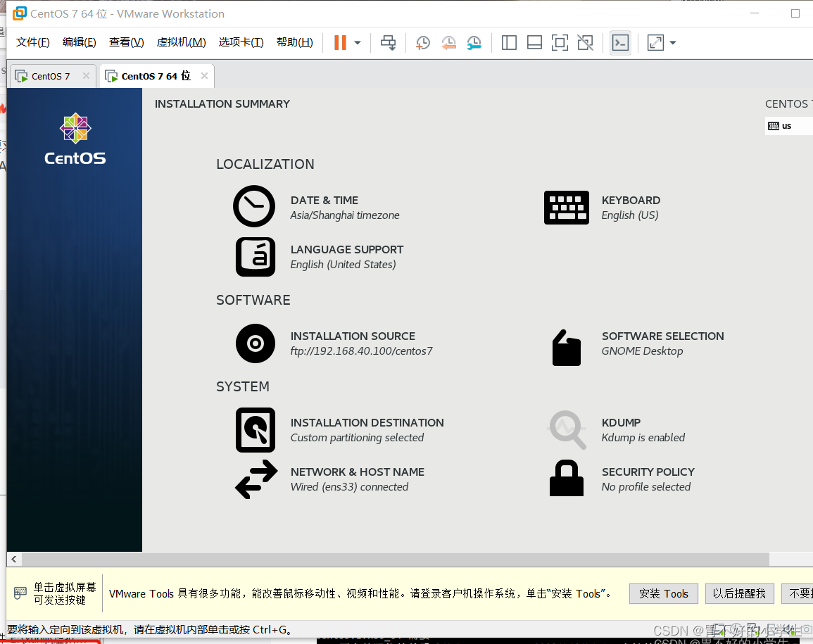This screenshot has height=644, width=813.
Task: Expand the pause button power dropdown
Action: click(358, 43)
